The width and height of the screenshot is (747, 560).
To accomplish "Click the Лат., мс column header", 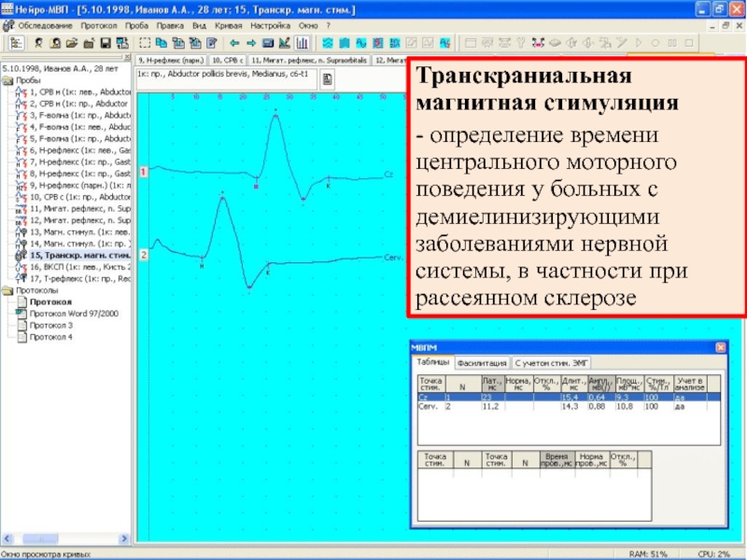I will pos(492,384).
